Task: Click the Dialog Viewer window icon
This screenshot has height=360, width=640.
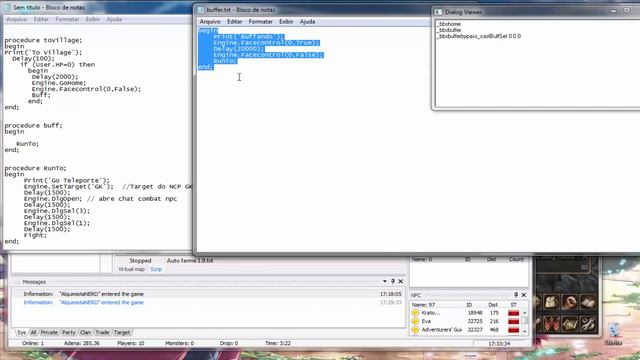Action: click(438, 12)
